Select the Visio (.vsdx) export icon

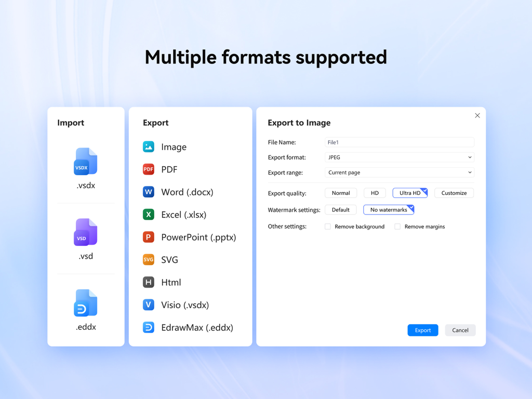149,305
